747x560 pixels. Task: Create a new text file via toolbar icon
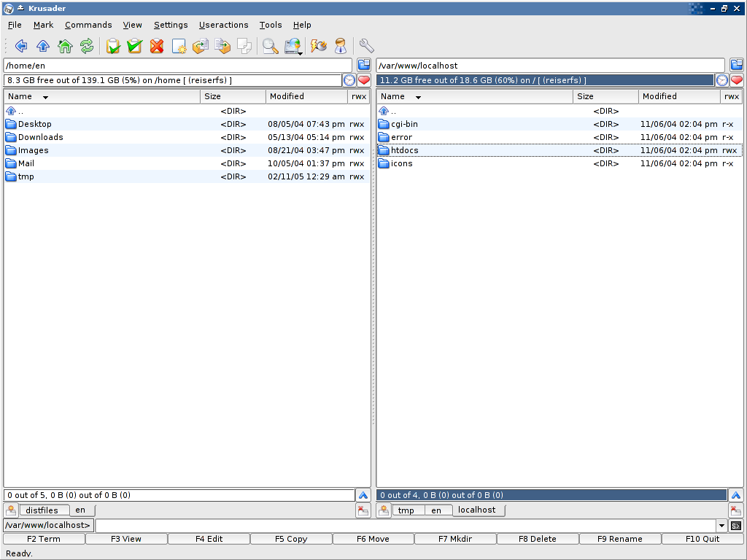(179, 46)
